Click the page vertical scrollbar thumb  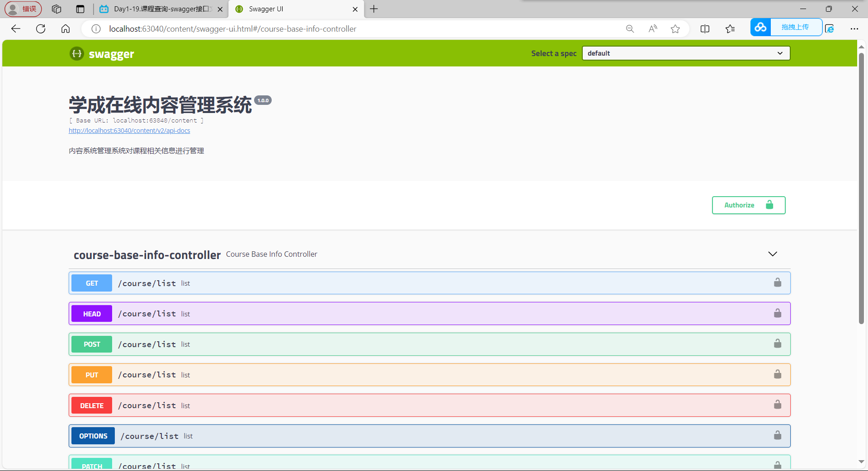tap(861, 188)
